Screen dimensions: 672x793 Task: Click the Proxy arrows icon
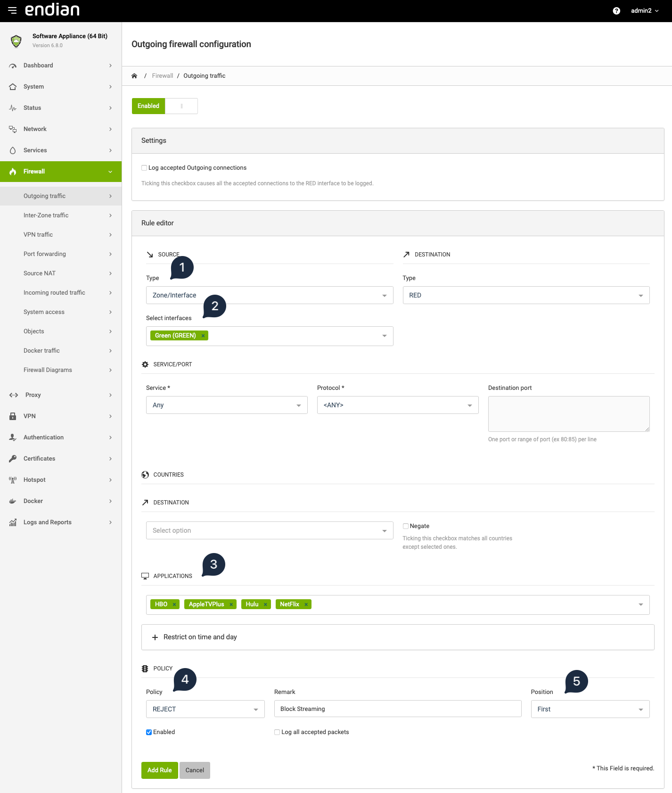click(14, 395)
